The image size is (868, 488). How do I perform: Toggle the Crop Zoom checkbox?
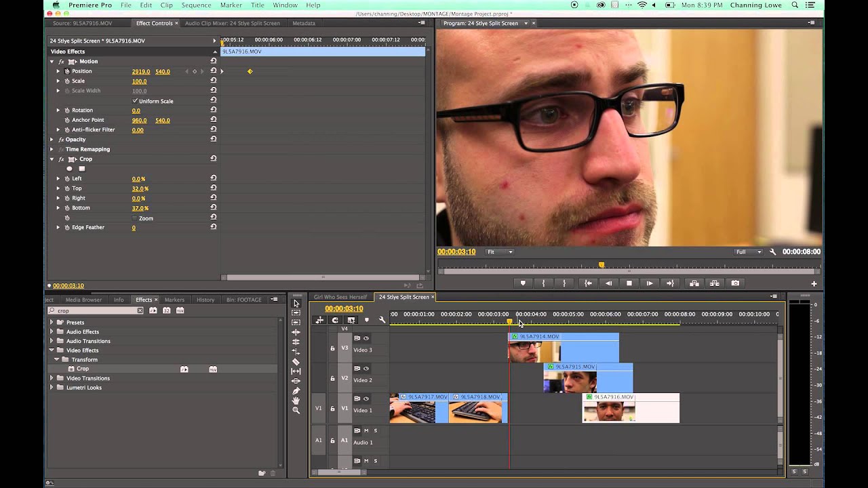click(135, 218)
